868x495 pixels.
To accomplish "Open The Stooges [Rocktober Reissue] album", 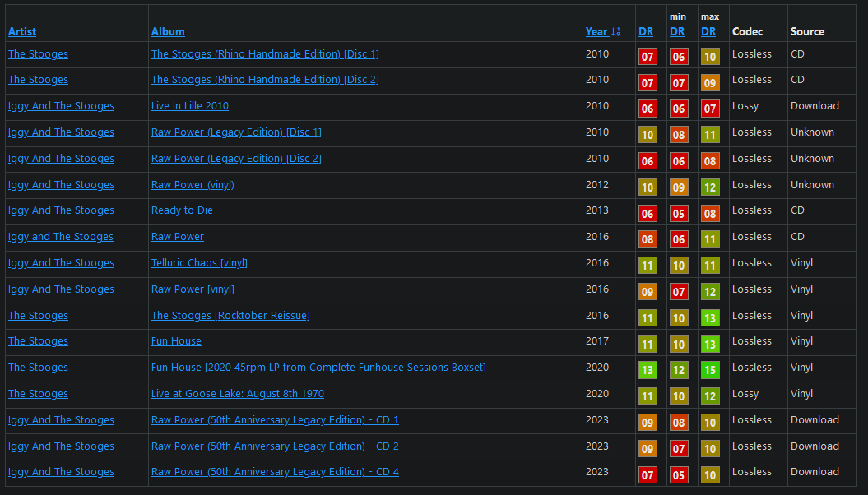I will (230, 315).
